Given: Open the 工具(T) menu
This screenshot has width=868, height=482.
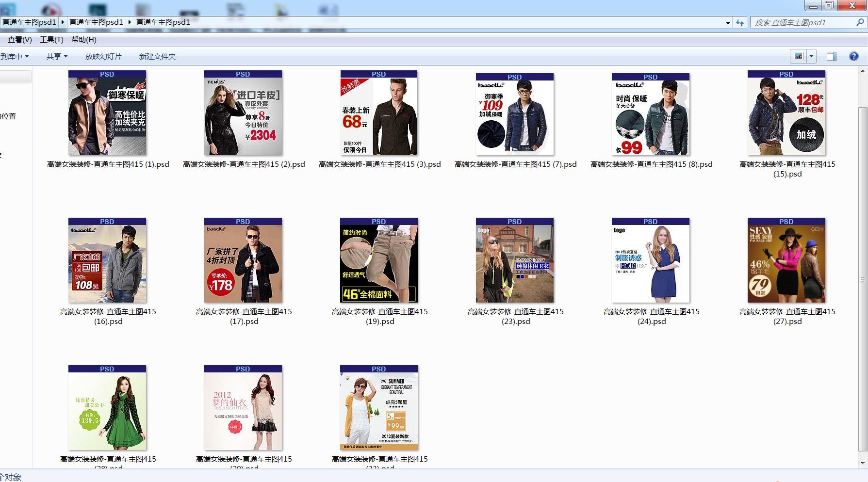Looking at the screenshot, I should click(x=51, y=40).
